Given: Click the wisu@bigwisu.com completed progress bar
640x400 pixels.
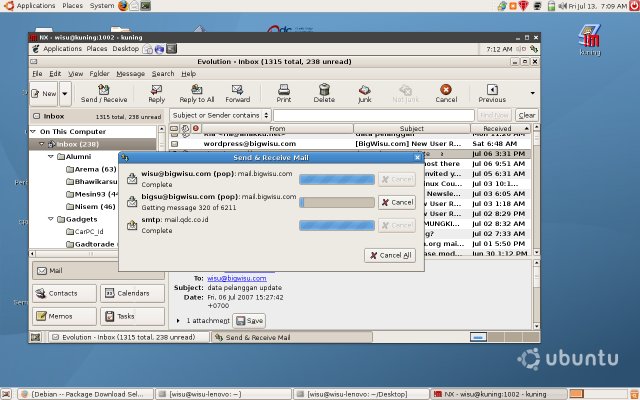Looking at the screenshot, I should [337, 180].
